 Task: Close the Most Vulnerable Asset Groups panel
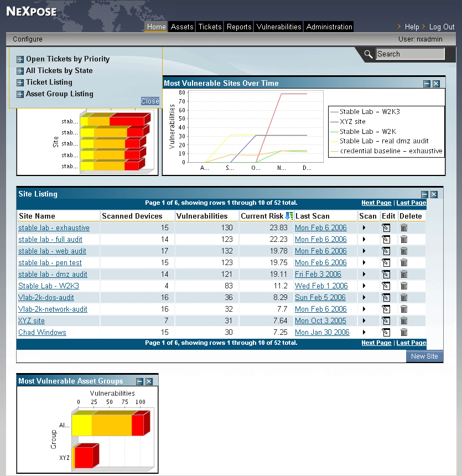[x=149, y=381]
